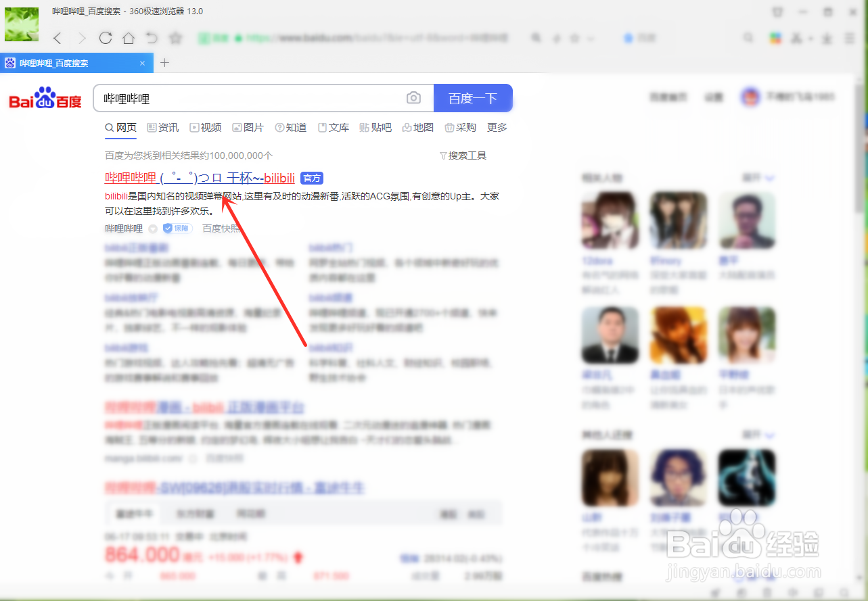Click the 百度为您找到相关结果约100,000,000个 text
Screen dimensions: 868x601
click(189, 155)
